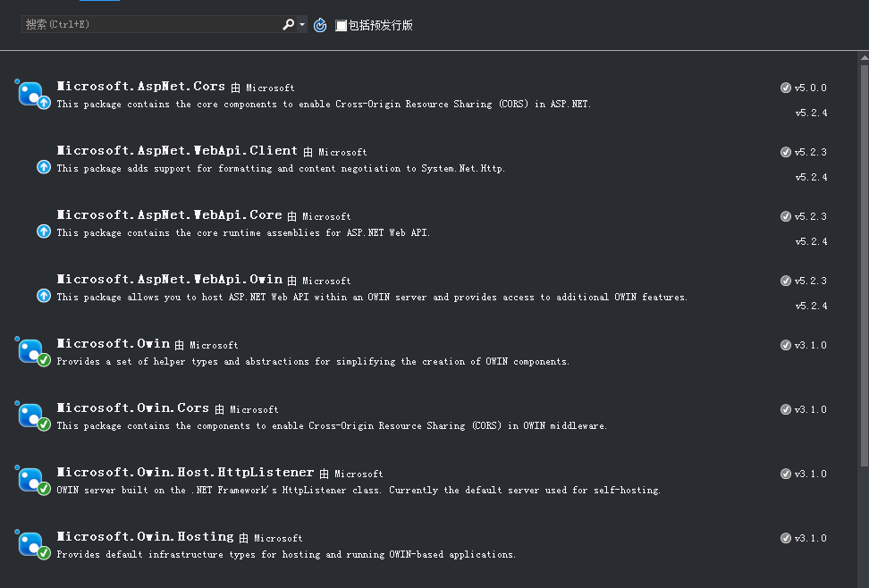Click the check badge beside Microsoft.Owin.Hosting's v3.1.0
Screen dimensions: 869x588
point(786,538)
